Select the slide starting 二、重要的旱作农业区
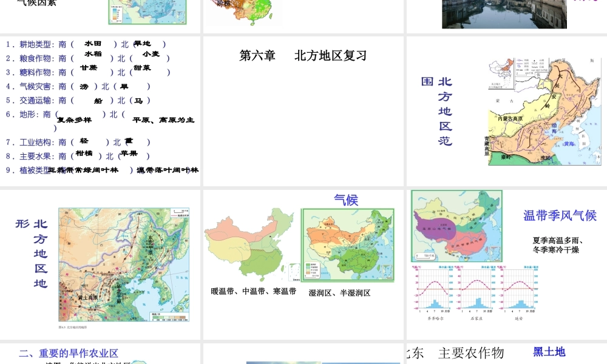 pos(100,354)
